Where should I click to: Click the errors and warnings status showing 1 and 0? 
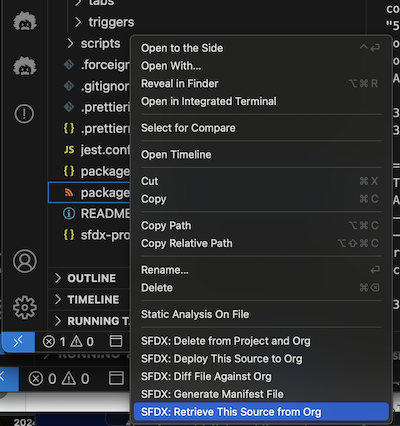[68, 342]
